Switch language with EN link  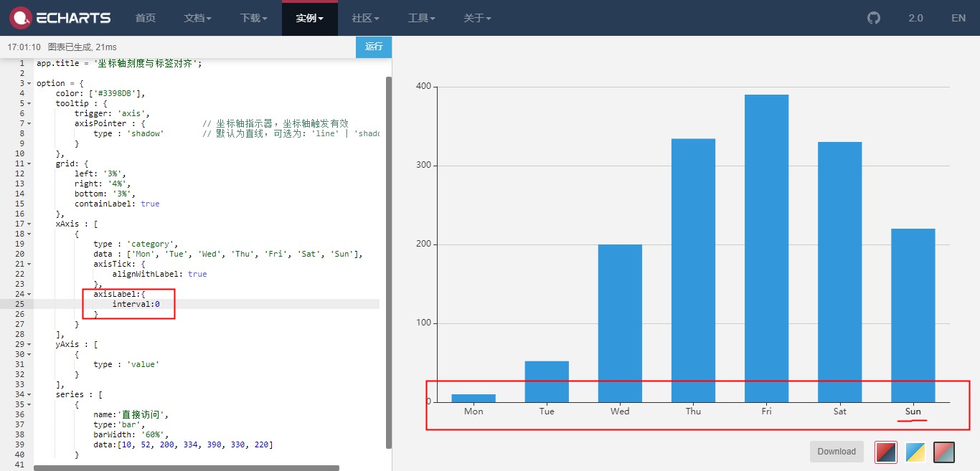958,18
